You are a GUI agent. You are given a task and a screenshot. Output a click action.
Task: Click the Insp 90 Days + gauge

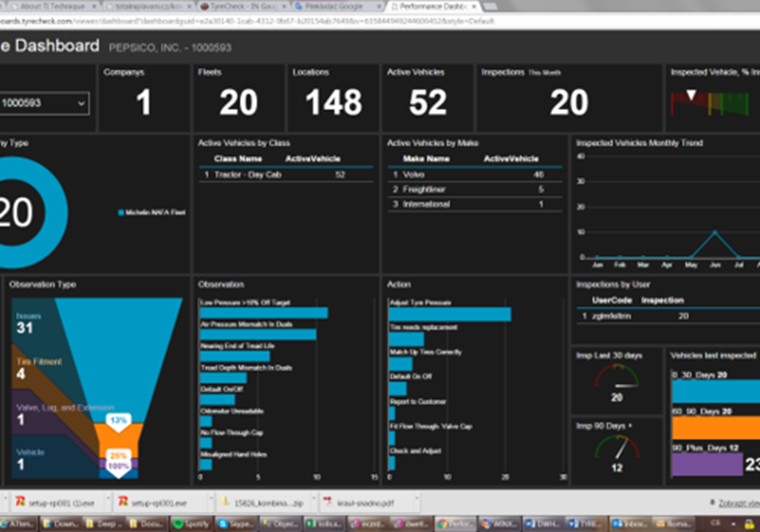click(616, 448)
